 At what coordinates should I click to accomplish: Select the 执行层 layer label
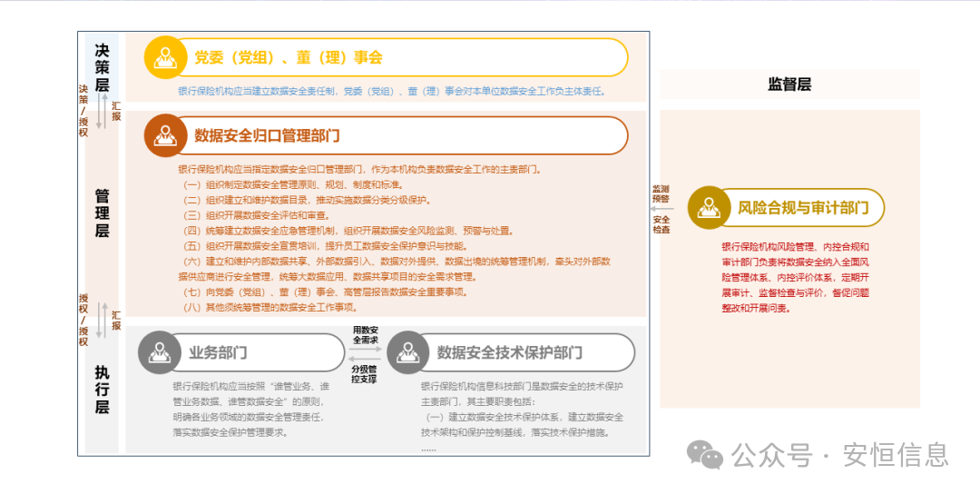[103, 389]
